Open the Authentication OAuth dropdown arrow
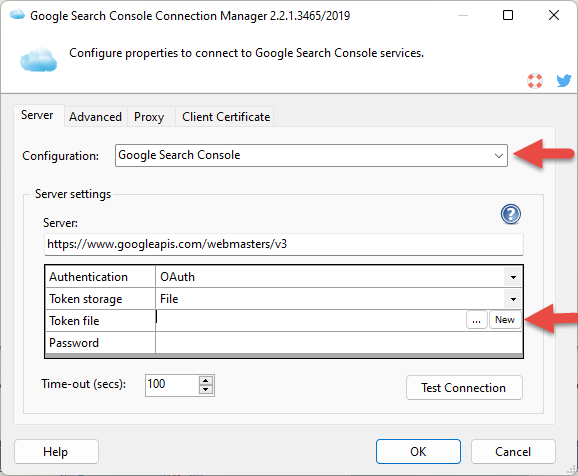Image resolution: width=578 pixels, height=476 pixels. [x=513, y=277]
